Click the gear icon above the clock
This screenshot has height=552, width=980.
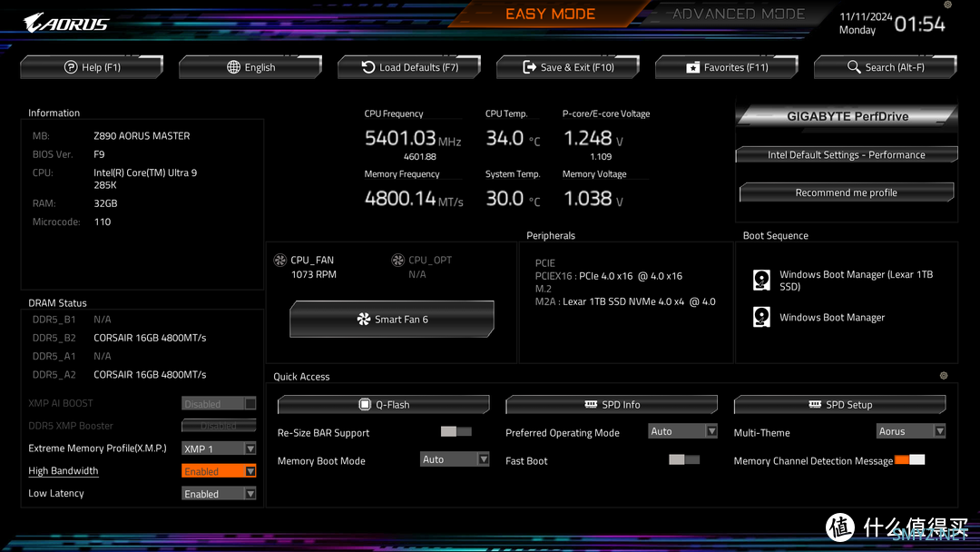[947, 5]
